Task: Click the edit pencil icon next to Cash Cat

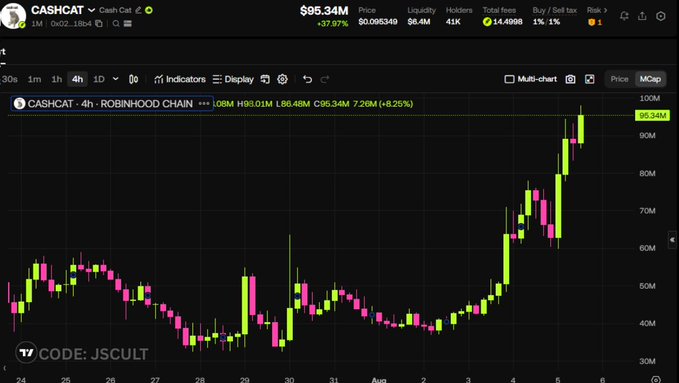Action: [138, 10]
